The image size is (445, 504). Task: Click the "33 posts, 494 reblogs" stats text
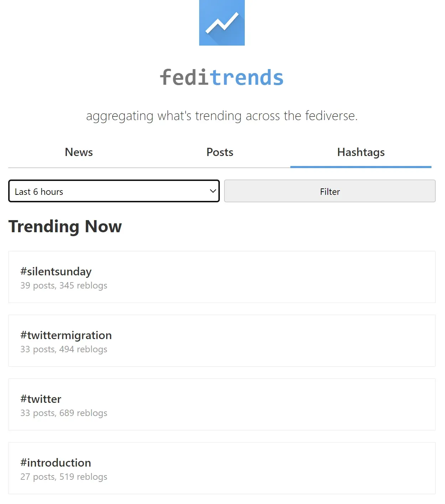(x=64, y=349)
